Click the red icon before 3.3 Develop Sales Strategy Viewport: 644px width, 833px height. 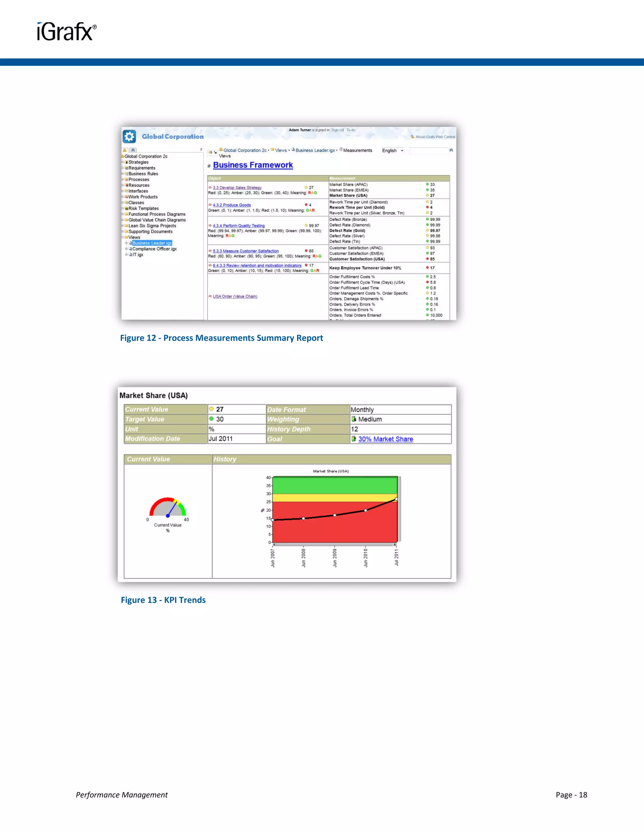coord(210,187)
